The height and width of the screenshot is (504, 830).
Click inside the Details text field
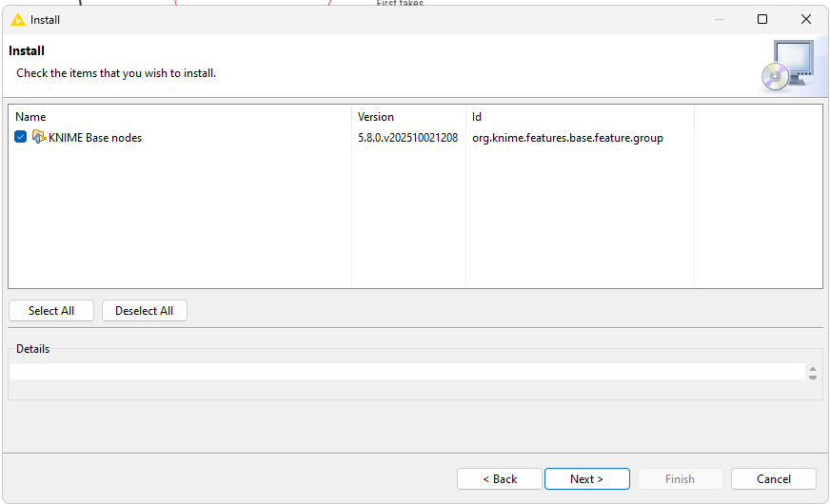406,372
